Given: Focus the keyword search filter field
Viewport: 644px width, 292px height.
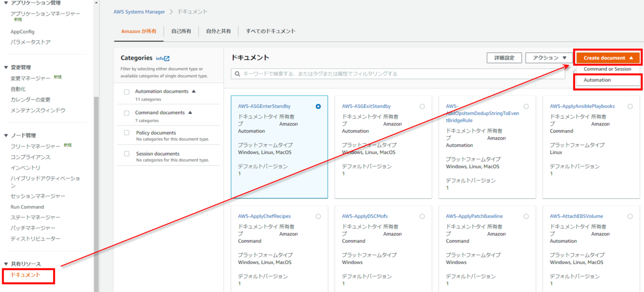Looking at the screenshot, I should tap(398, 74).
